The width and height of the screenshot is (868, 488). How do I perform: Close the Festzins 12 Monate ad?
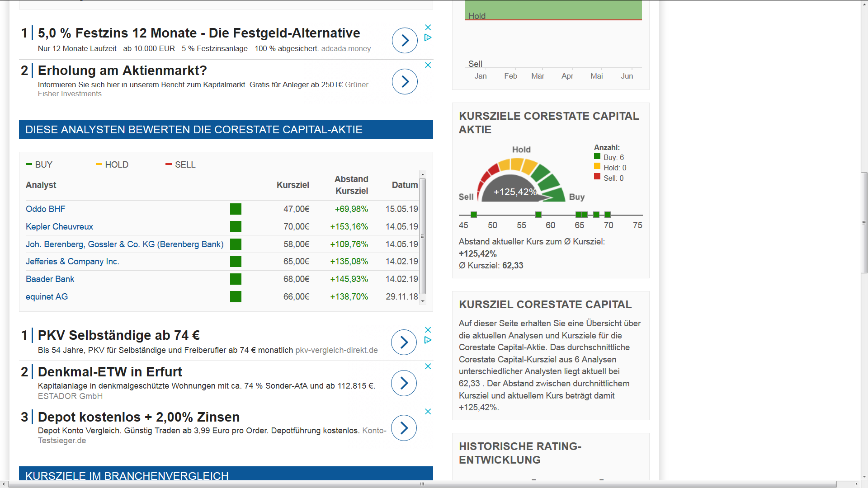pyautogui.click(x=428, y=28)
